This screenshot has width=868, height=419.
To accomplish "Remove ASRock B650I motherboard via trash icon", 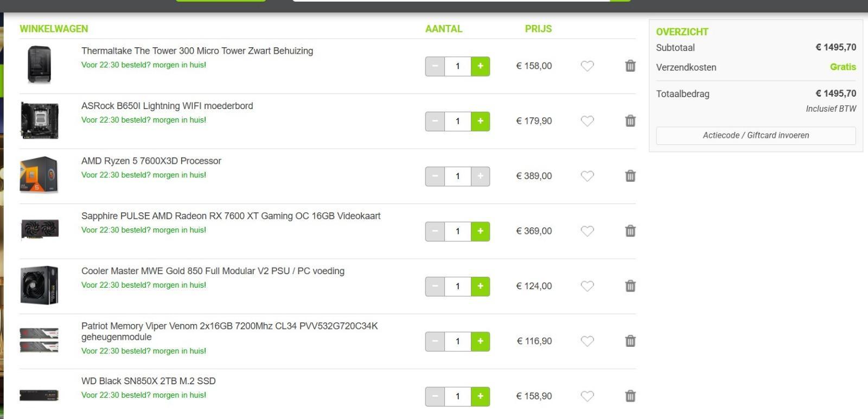I will pos(630,120).
